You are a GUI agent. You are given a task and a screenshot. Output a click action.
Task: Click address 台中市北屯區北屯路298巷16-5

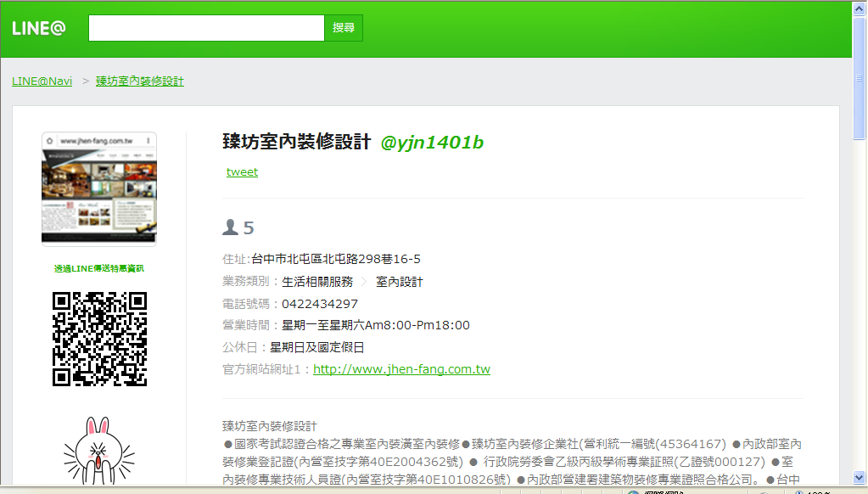336,259
